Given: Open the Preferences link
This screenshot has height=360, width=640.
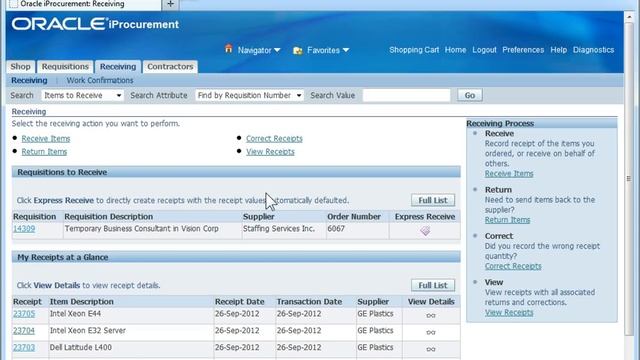Looking at the screenshot, I should pos(523,50).
